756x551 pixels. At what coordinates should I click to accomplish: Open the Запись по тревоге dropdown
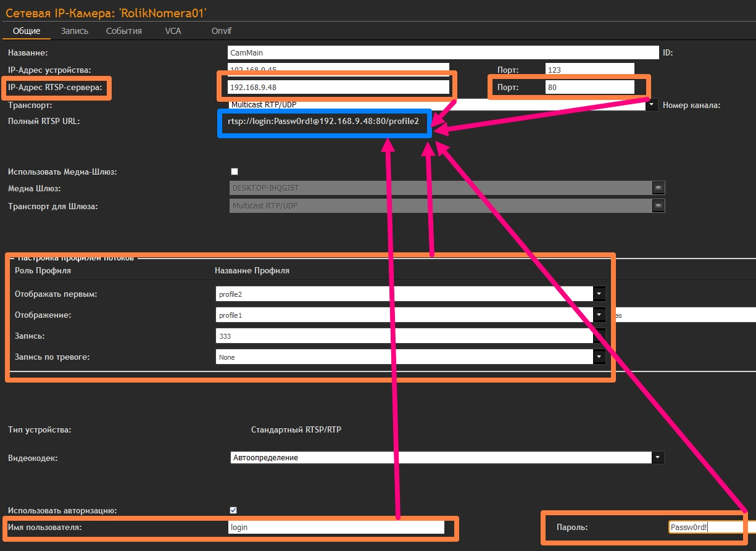599,357
